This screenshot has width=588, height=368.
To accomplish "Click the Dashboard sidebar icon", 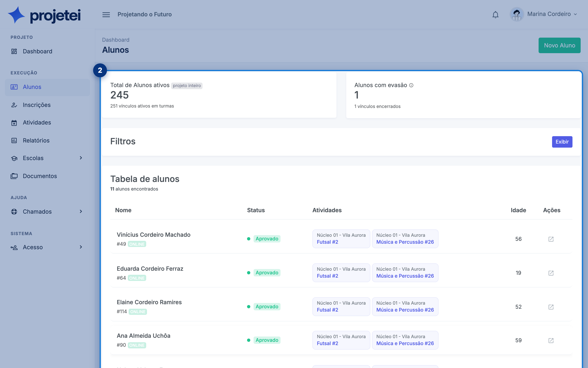I will (x=14, y=51).
